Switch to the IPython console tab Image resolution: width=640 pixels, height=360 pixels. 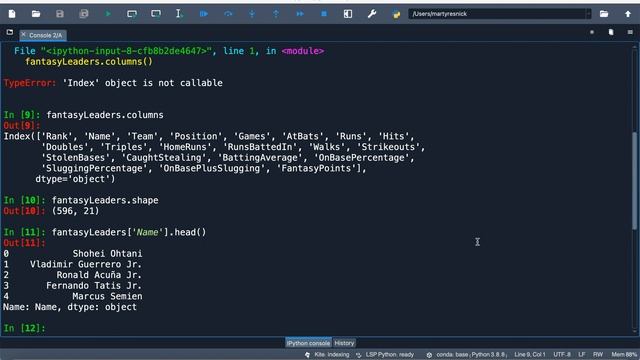[x=308, y=343]
